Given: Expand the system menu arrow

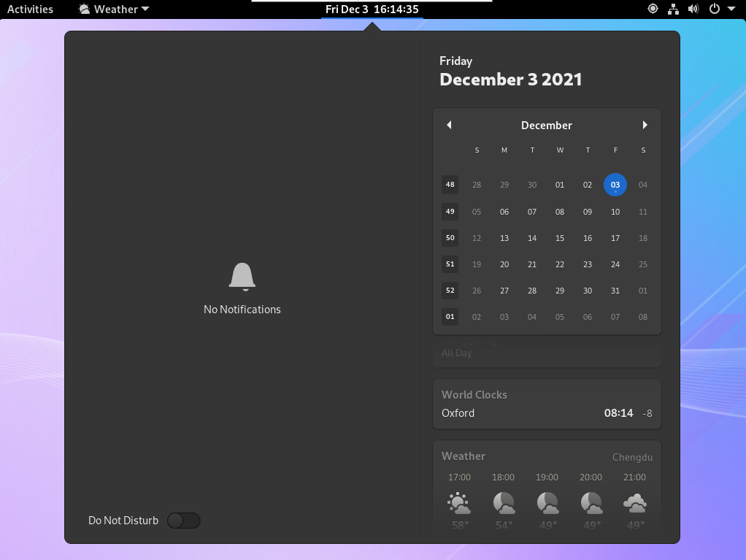Looking at the screenshot, I should 731,9.
